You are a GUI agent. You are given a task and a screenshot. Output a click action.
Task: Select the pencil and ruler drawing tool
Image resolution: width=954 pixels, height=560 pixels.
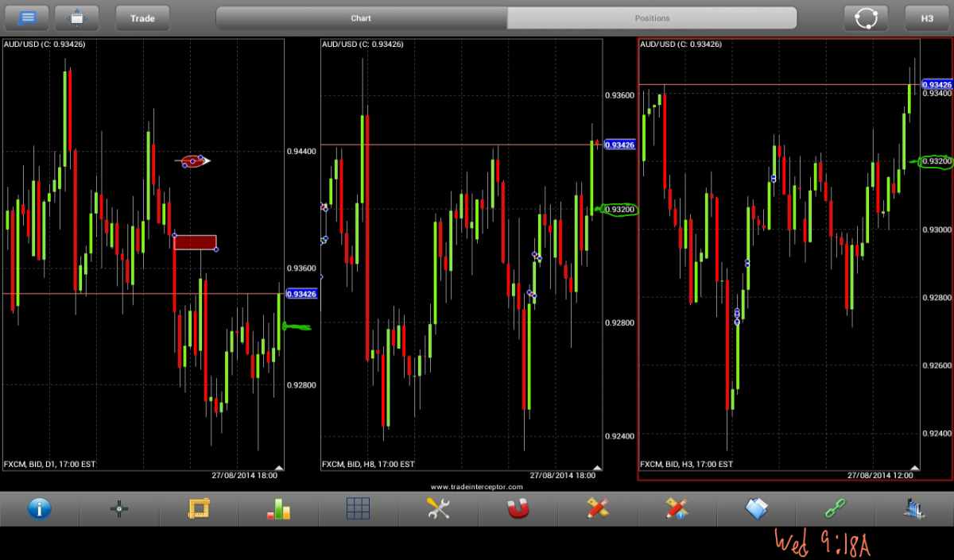tap(597, 508)
